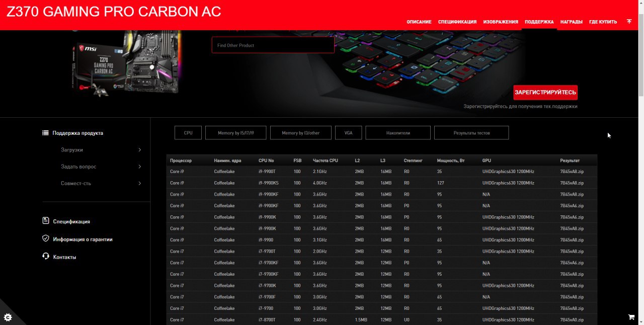Screen dimensions: 644x325
Task: Click the product support list icon
Action: (x=46, y=133)
